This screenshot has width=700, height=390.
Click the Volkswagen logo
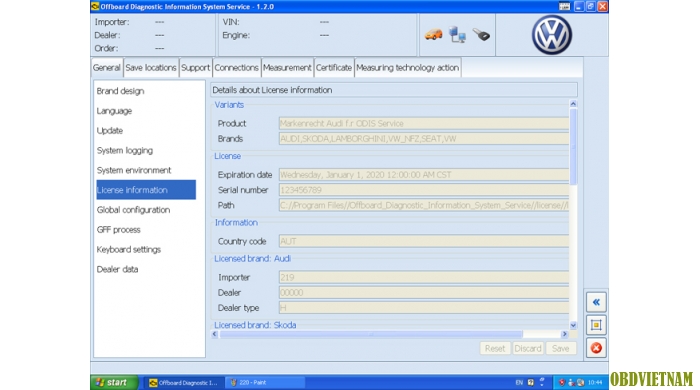[x=552, y=35]
